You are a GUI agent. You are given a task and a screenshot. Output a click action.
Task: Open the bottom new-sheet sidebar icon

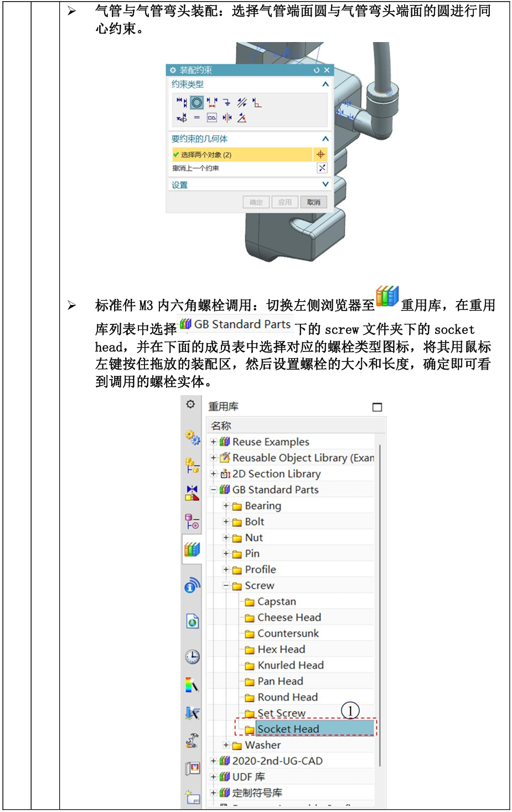click(192, 797)
